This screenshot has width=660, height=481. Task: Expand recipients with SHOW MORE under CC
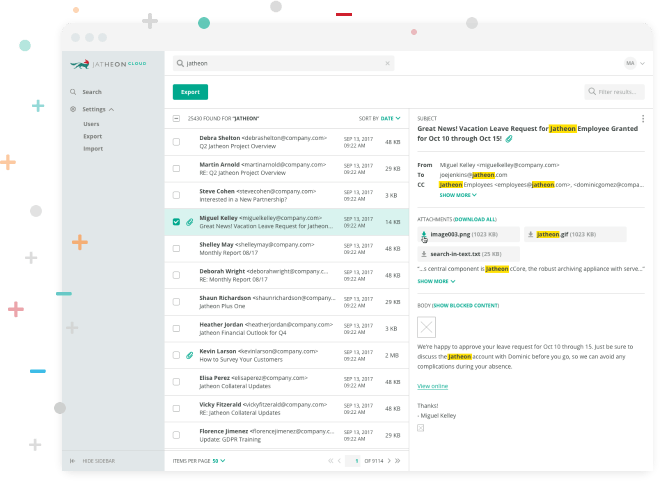pos(458,195)
